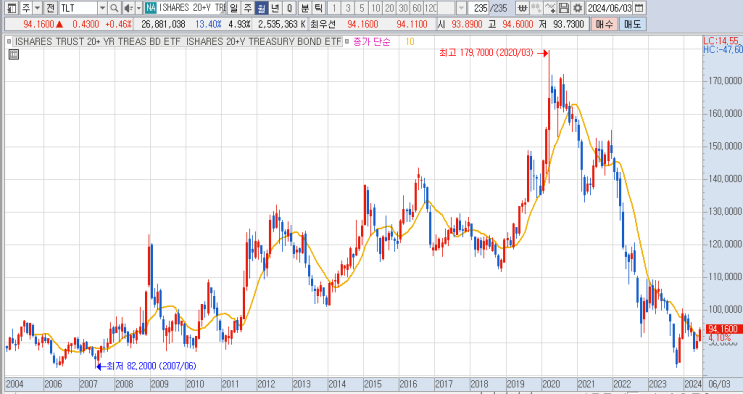Switch chart to tick (틱) period
Image resolution: width=743 pixels, height=394 pixels.
click(x=319, y=8)
